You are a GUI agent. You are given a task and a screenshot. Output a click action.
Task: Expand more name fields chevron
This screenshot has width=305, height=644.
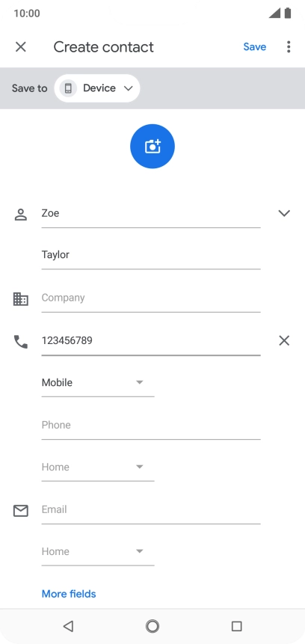tap(284, 213)
